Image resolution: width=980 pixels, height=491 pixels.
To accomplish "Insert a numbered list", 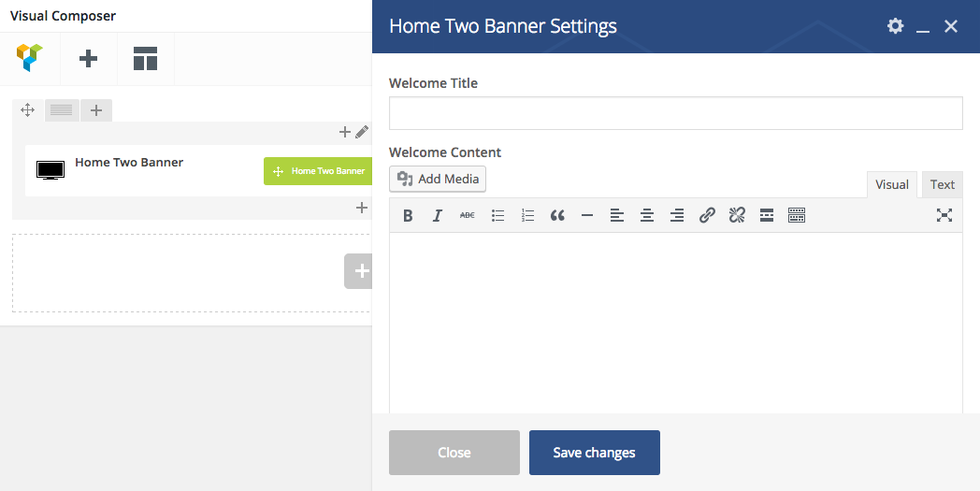I will pyautogui.click(x=527, y=216).
